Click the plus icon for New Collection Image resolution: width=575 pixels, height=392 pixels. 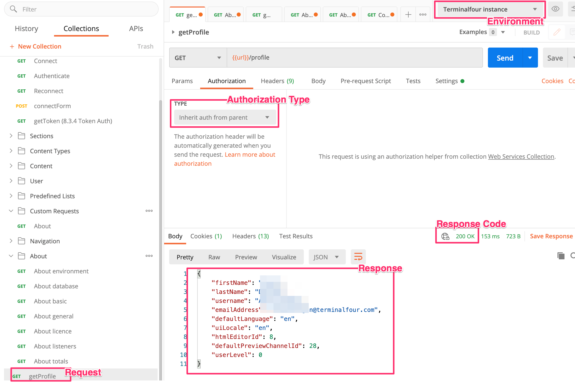pos(12,47)
